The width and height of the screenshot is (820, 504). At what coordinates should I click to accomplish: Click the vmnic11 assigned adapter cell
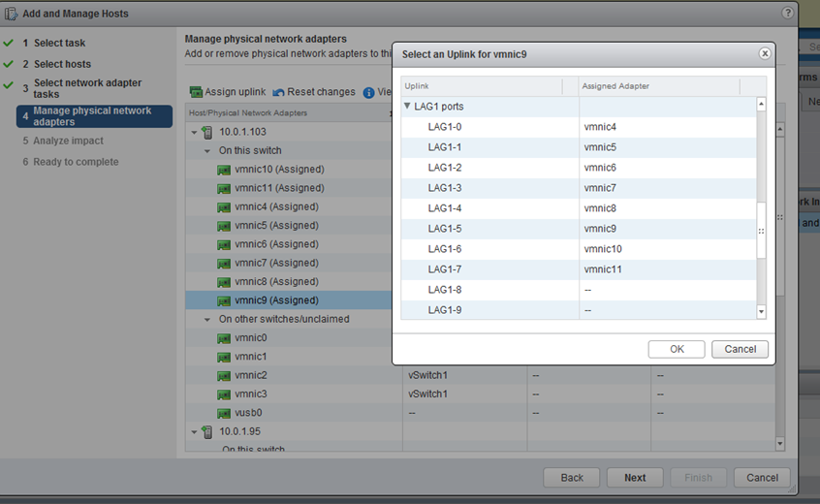pyautogui.click(x=668, y=269)
